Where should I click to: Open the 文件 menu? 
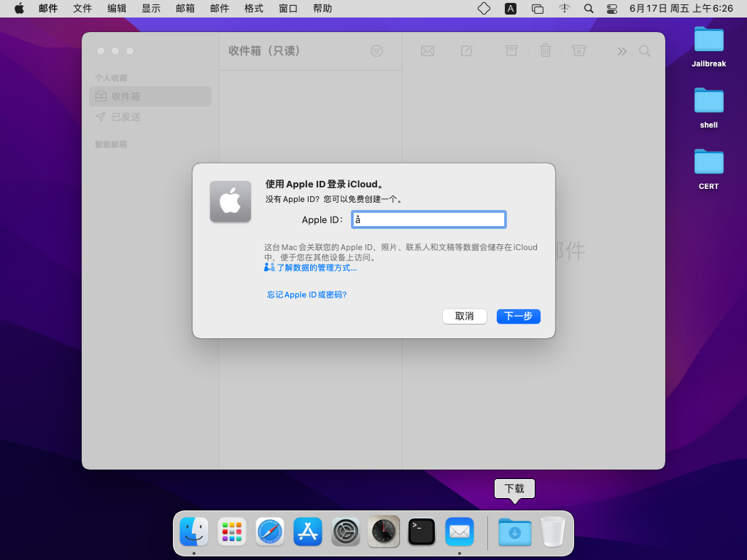tap(82, 9)
